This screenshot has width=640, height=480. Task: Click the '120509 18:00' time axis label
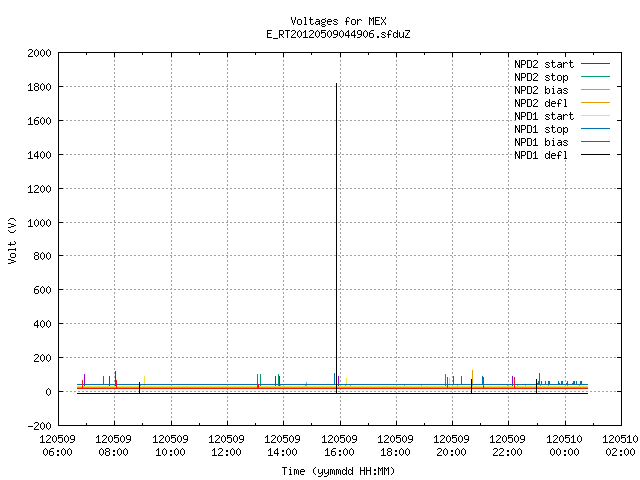point(396,446)
